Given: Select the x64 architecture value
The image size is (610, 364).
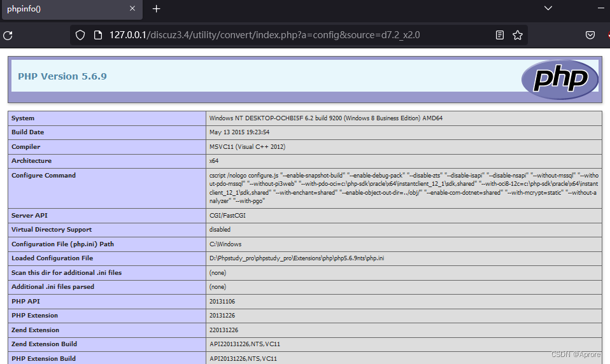Looking at the screenshot, I should (214, 160).
